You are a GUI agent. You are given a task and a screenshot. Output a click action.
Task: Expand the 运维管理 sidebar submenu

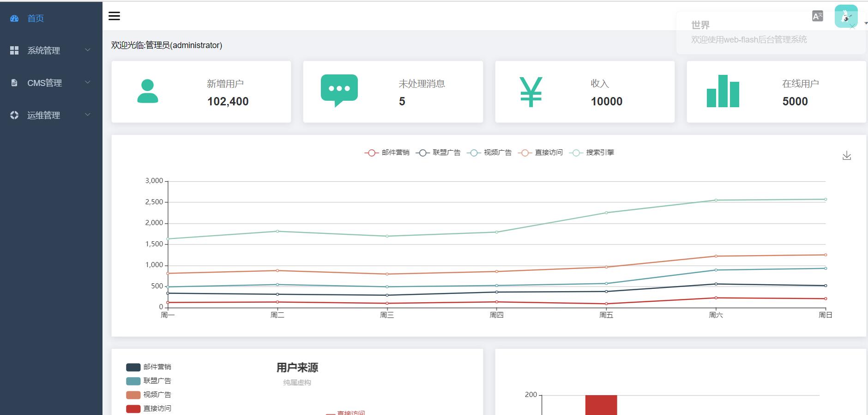point(51,115)
